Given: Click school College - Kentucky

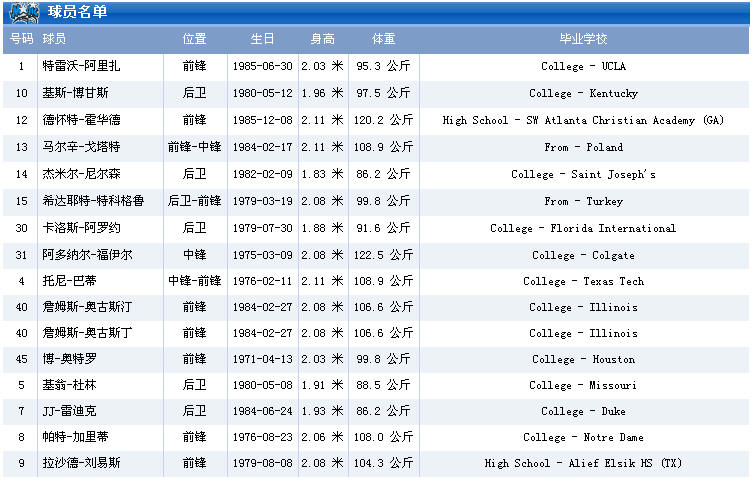Looking at the screenshot, I should point(583,93).
